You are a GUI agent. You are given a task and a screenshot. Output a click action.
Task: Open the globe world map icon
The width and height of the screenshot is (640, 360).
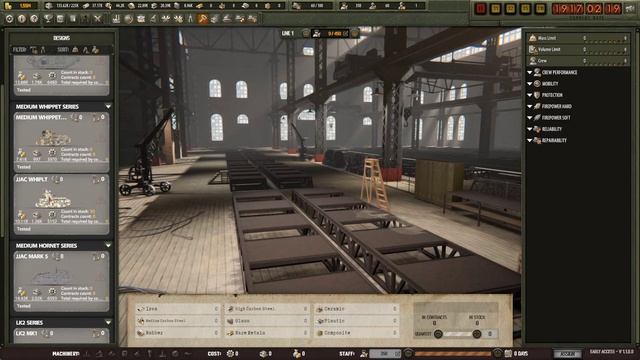(129, 19)
